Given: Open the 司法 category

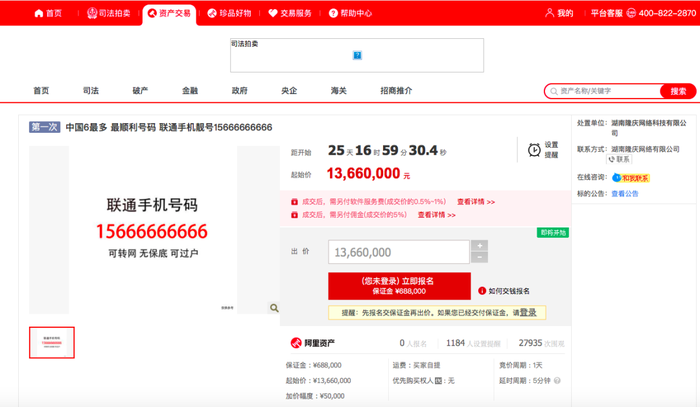Looking at the screenshot, I should [x=91, y=91].
